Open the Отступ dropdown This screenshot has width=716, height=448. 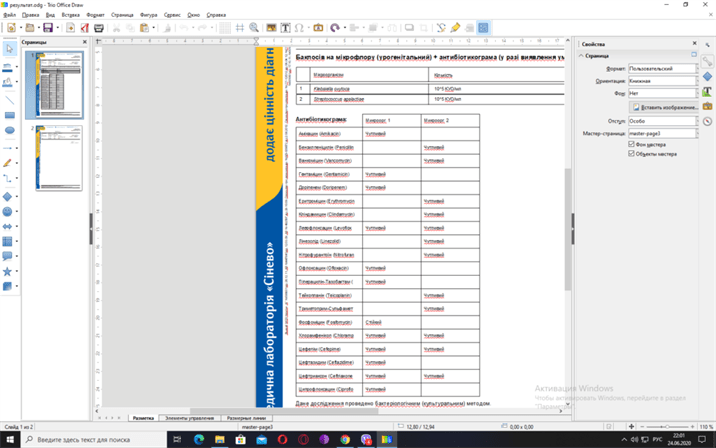[663, 121]
